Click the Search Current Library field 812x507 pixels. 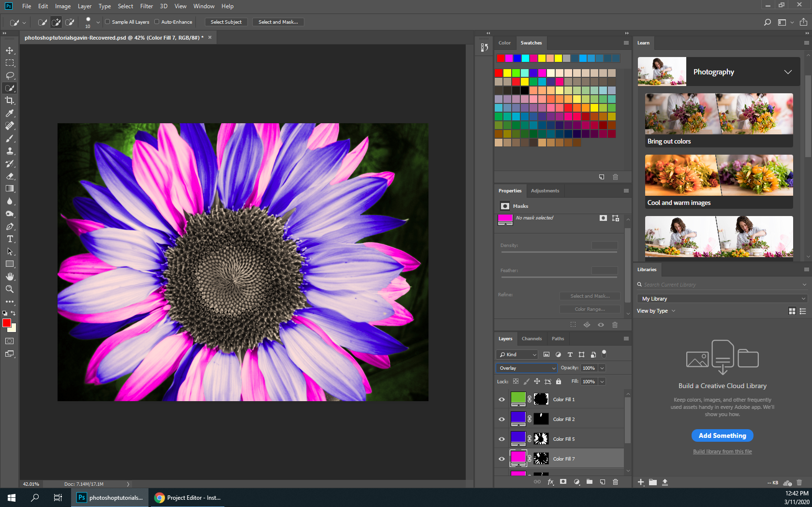click(x=723, y=285)
